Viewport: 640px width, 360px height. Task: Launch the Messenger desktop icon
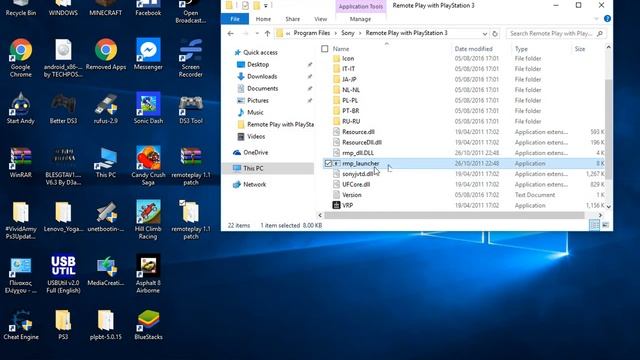coord(148,54)
